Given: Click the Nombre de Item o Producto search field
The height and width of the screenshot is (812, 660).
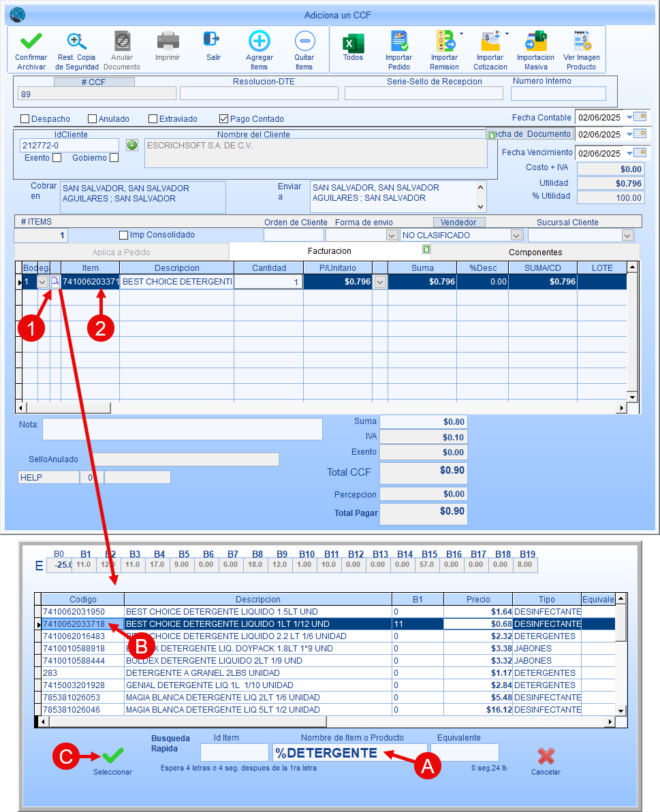Looking at the screenshot, I should (x=349, y=753).
